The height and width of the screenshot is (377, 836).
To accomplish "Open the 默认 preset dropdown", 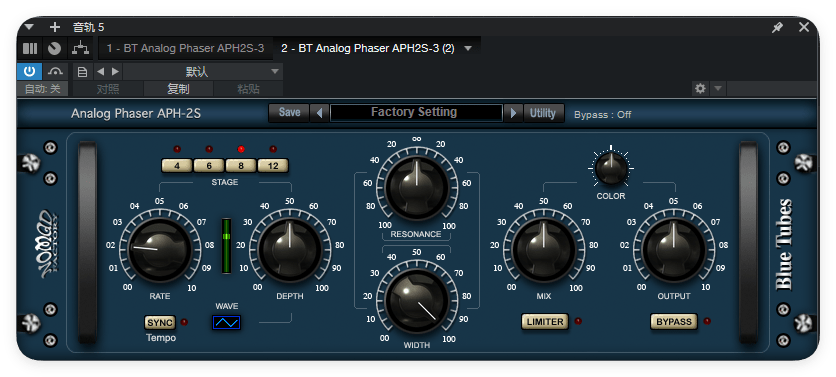I will [203, 71].
